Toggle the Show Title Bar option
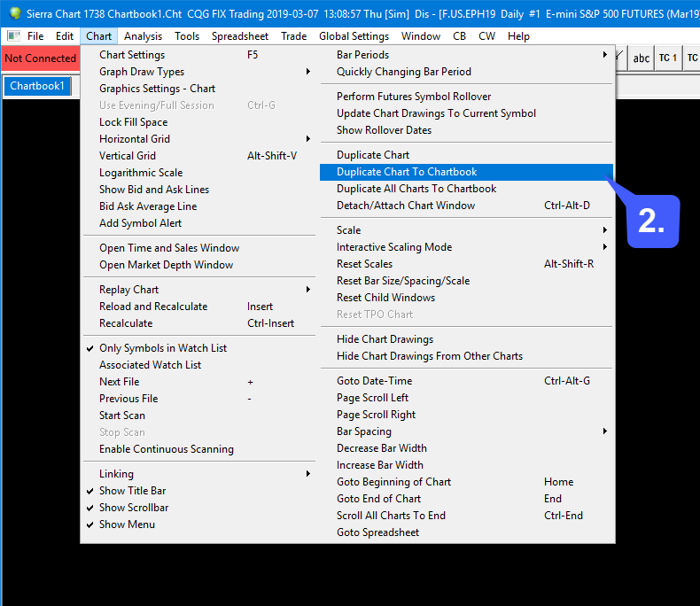 tap(199, 491)
